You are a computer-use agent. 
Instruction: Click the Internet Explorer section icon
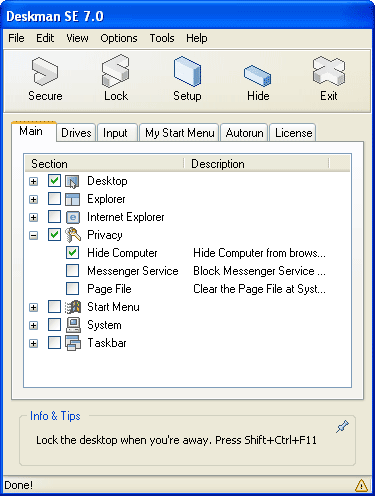click(72, 217)
